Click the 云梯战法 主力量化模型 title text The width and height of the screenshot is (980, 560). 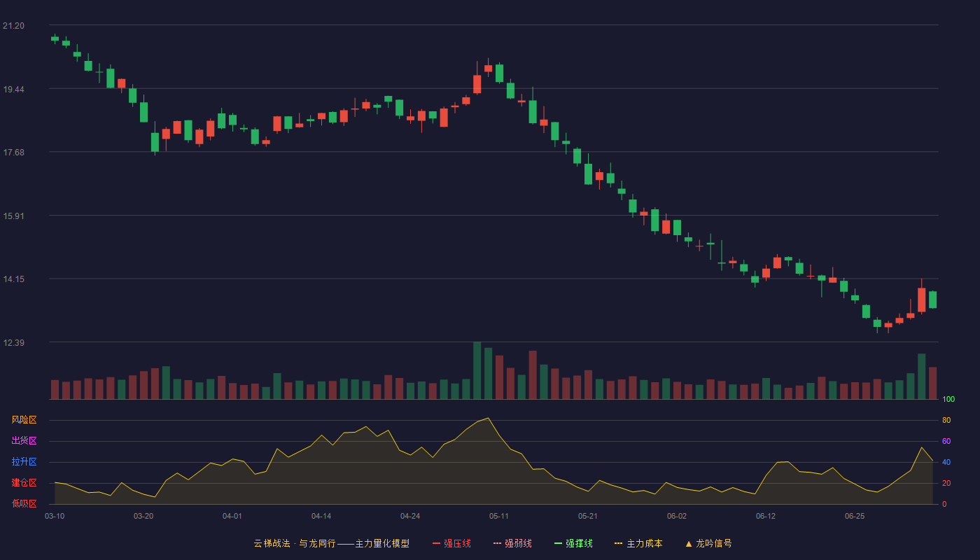[x=331, y=543]
